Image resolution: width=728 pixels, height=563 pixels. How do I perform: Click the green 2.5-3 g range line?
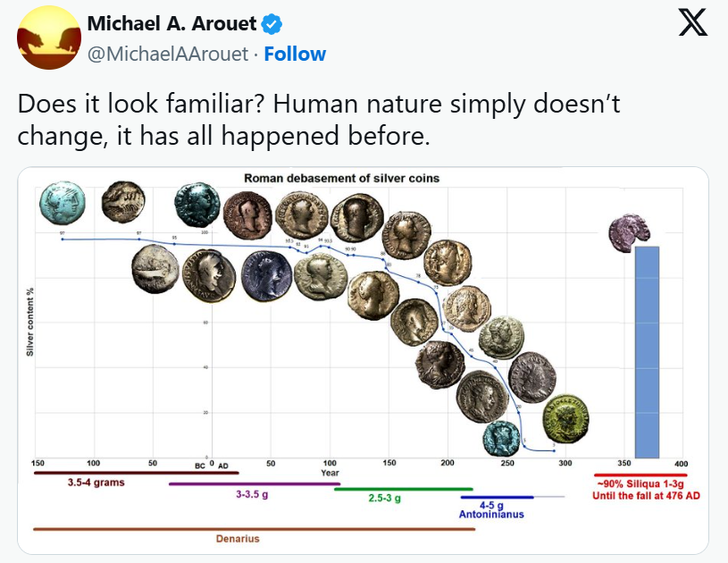(403, 489)
